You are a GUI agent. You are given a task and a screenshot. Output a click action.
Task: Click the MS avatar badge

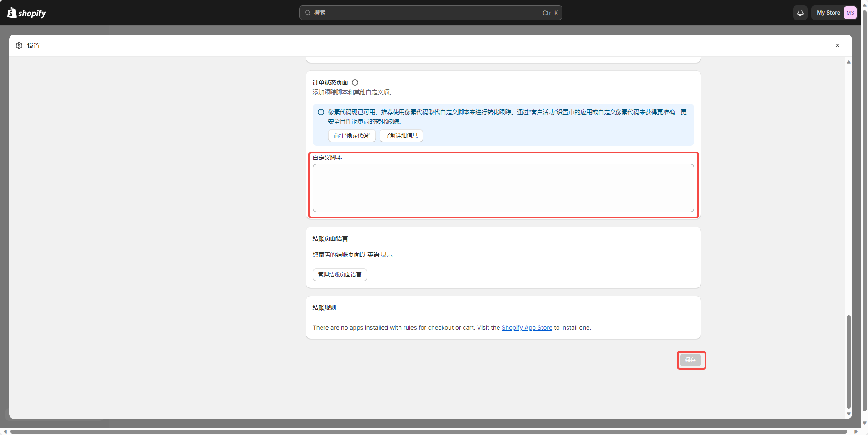(x=850, y=13)
